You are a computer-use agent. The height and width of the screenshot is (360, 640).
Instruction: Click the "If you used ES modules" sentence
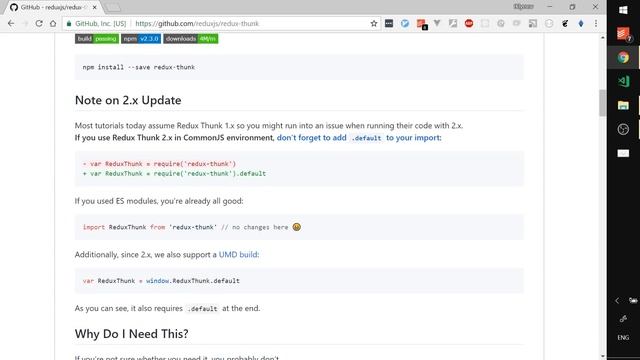coord(159,201)
